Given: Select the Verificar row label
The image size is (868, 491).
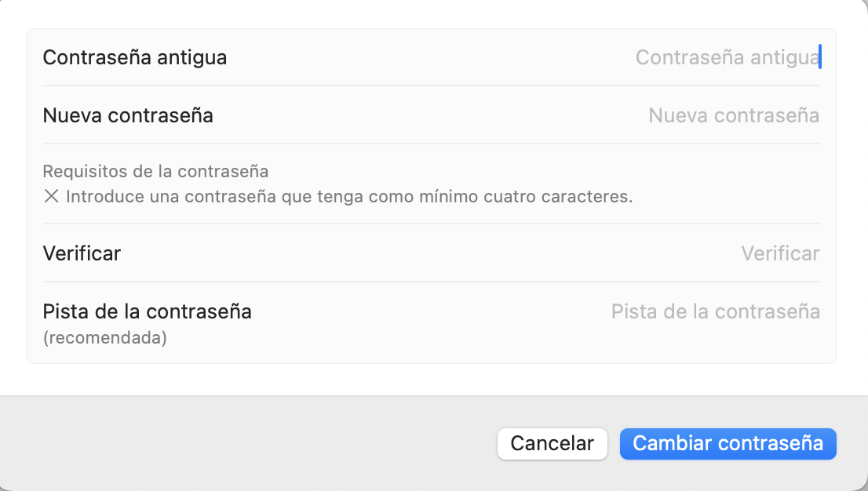Looking at the screenshot, I should 82,253.
